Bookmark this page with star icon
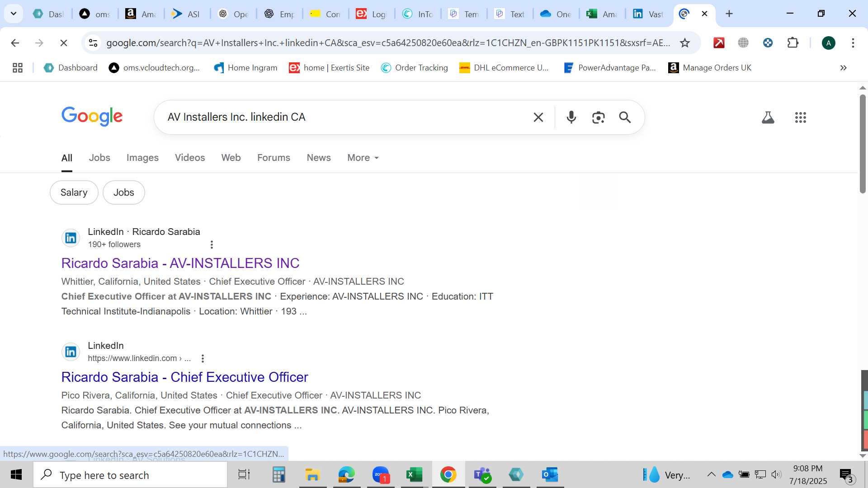Viewport: 868px width, 488px height. (685, 43)
